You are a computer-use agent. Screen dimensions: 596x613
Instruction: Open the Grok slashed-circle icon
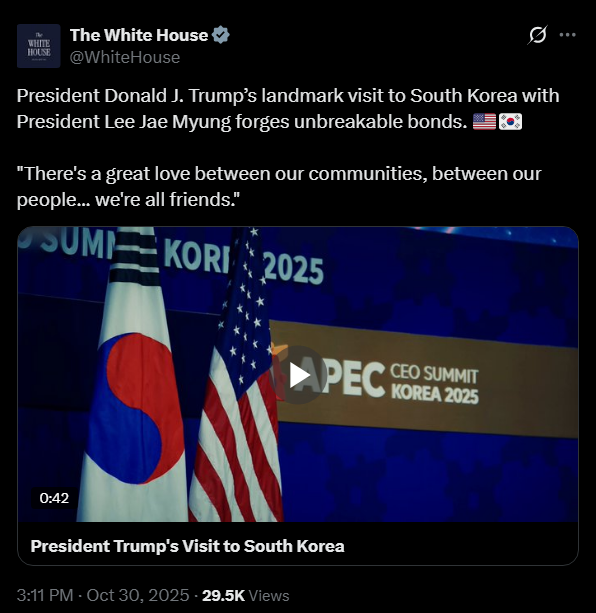537,35
